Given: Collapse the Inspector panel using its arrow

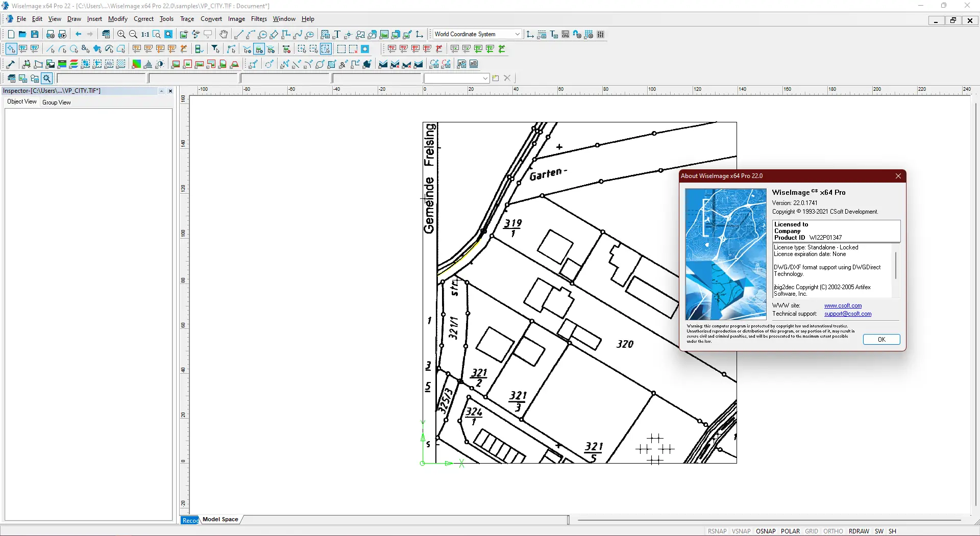Looking at the screenshot, I should click(161, 91).
